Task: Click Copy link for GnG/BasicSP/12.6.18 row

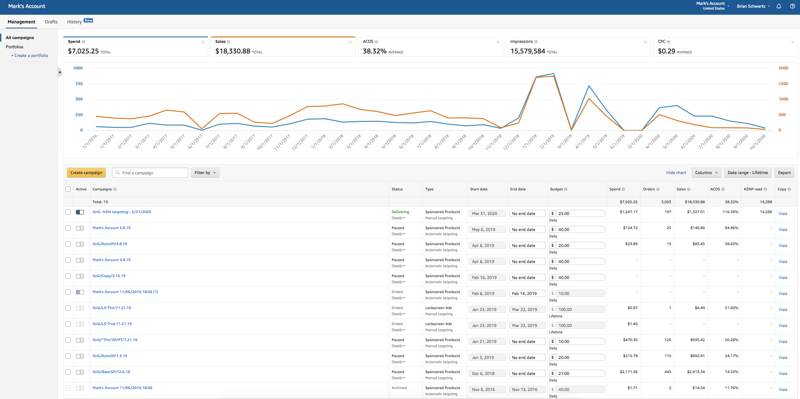Action: coord(783,373)
